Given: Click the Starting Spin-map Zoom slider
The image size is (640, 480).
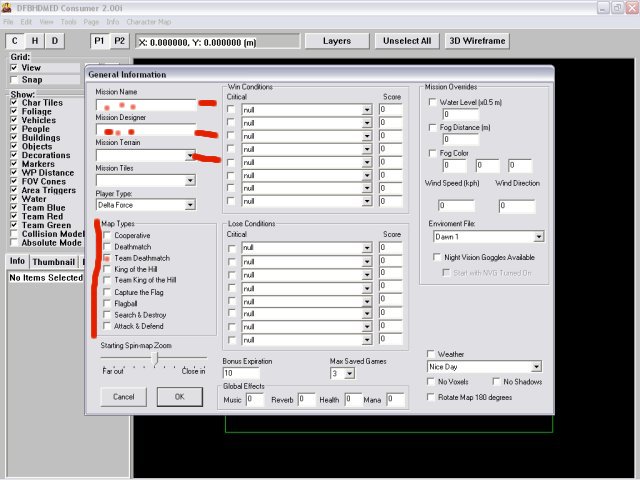Looking at the screenshot, I should (x=154, y=358).
